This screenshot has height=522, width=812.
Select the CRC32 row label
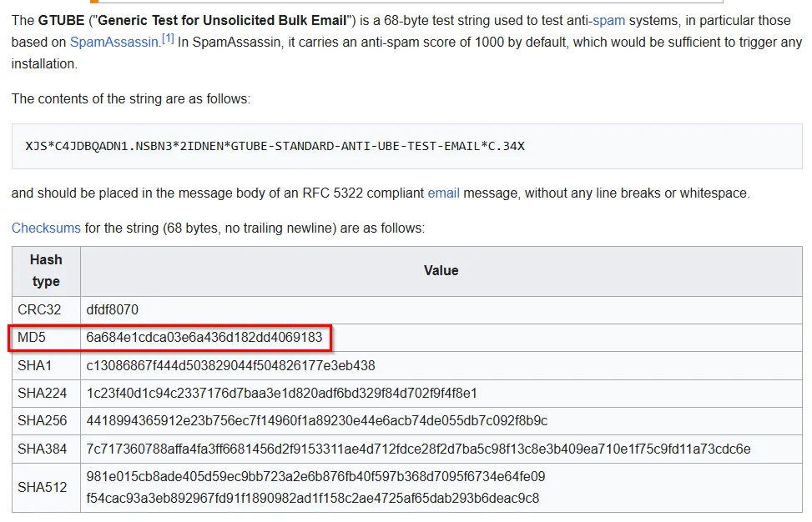pyautogui.click(x=40, y=309)
